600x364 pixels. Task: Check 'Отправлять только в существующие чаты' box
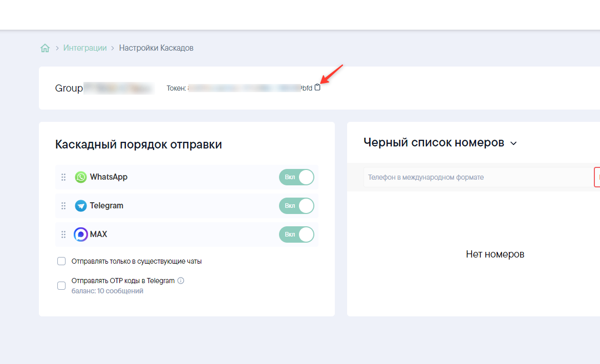[x=61, y=261]
